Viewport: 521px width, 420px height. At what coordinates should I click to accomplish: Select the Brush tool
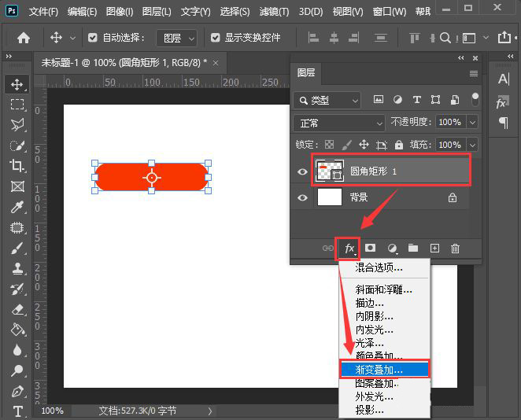click(17, 248)
